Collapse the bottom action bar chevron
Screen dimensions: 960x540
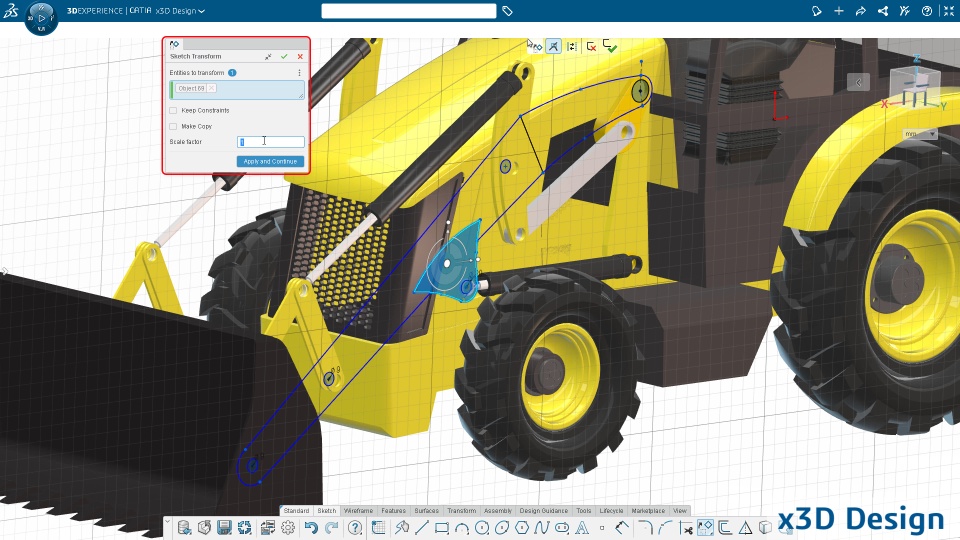pyautogui.click(x=167, y=522)
